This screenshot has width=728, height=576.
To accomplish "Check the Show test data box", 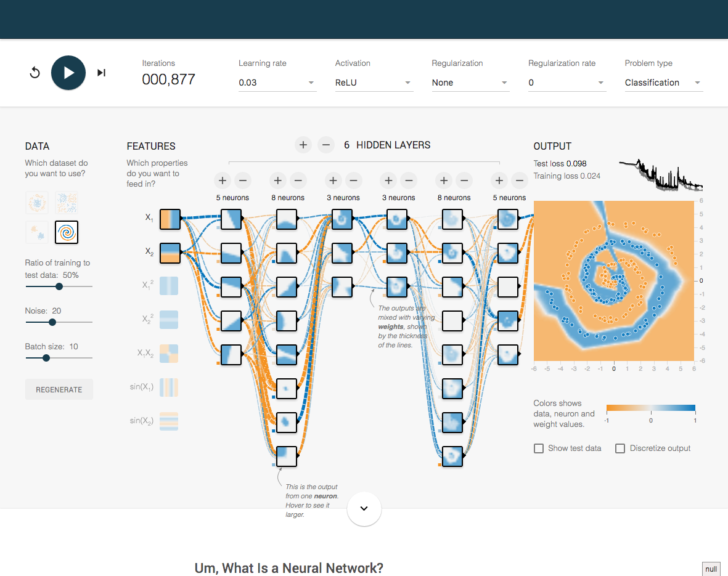I will pyautogui.click(x=539, y=448).
